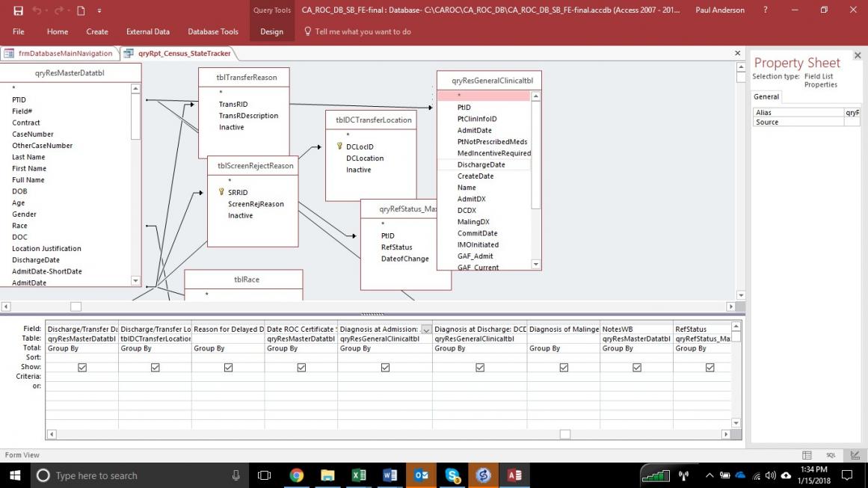Image resolution: width=868 pixels, height=488 pixels.
Task: Uncheck Show box for Diagnosis at Admission column
Action: pos(385,368)
